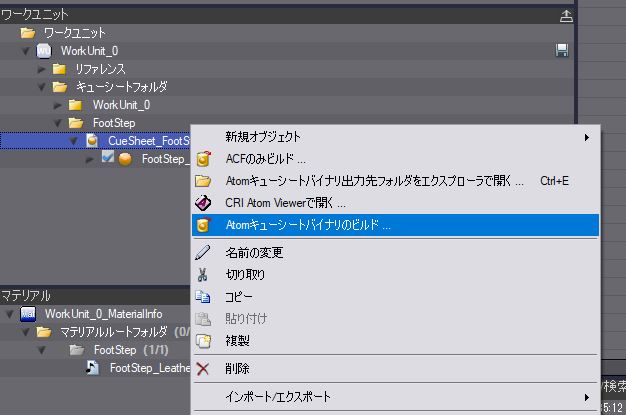
Task: Collapse the マテリアルルートフォルダ node
Action: coord(26,332)
